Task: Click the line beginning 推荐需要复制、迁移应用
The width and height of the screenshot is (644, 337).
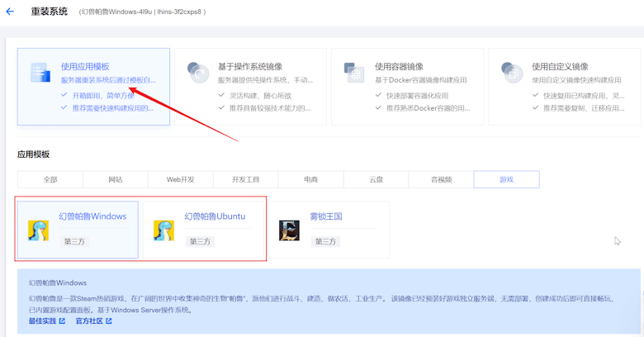Action: pyautogui.click(x=584, y=108)
